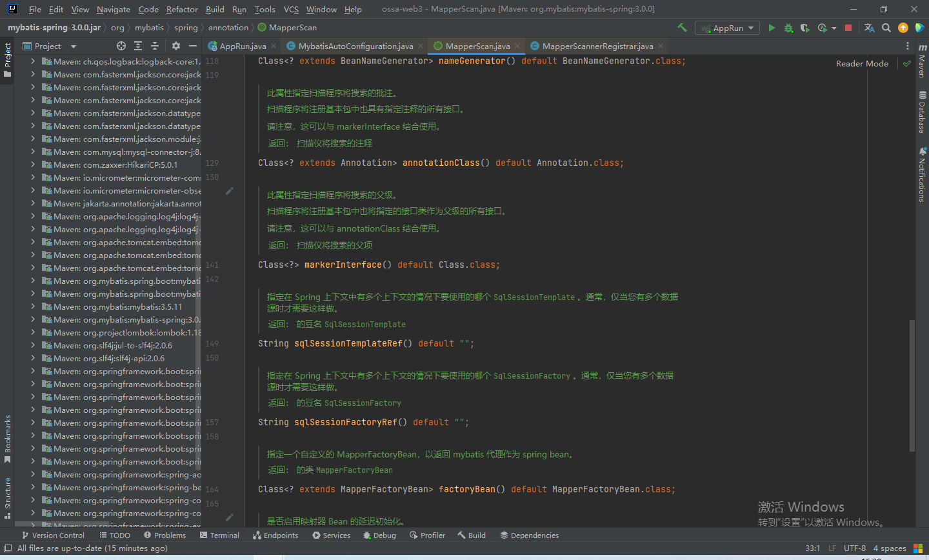Open Notifications tool window

click(x=922, y=175)
